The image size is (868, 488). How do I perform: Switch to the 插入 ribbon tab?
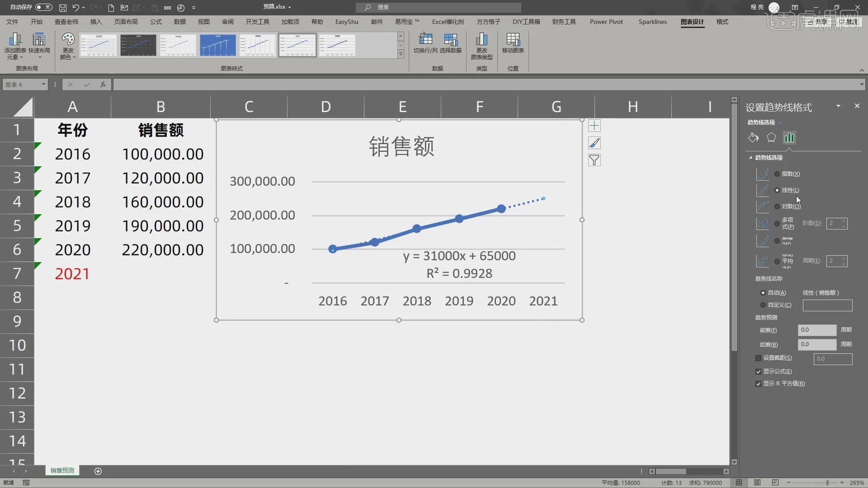coord(95,22)
